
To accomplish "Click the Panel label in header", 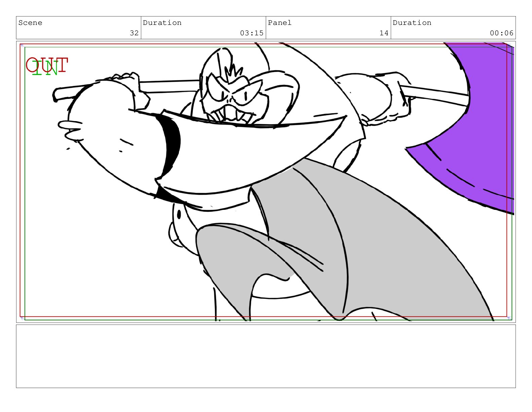I will point(279,23).
